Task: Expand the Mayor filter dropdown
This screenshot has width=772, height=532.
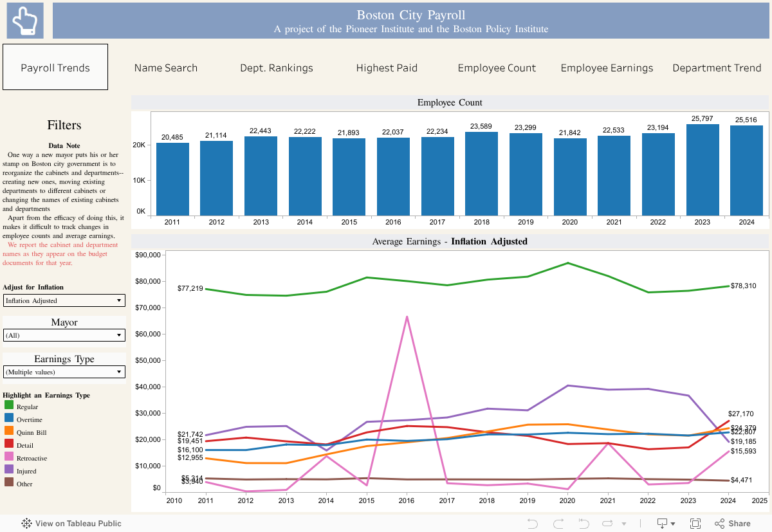Action: [64, 335]
